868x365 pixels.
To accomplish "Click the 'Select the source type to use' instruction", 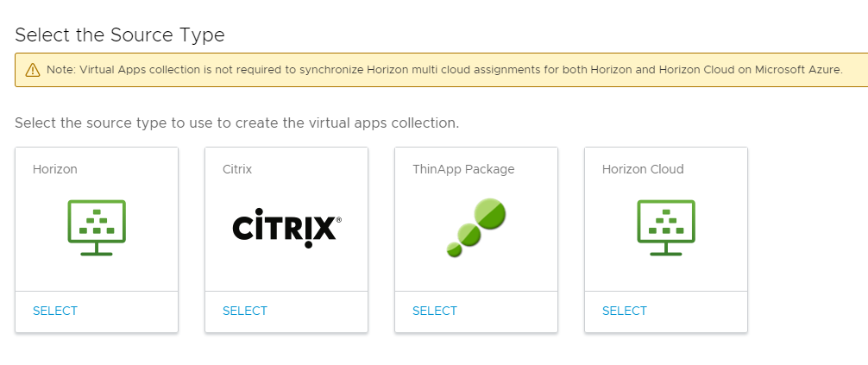I will coord(237,123).
